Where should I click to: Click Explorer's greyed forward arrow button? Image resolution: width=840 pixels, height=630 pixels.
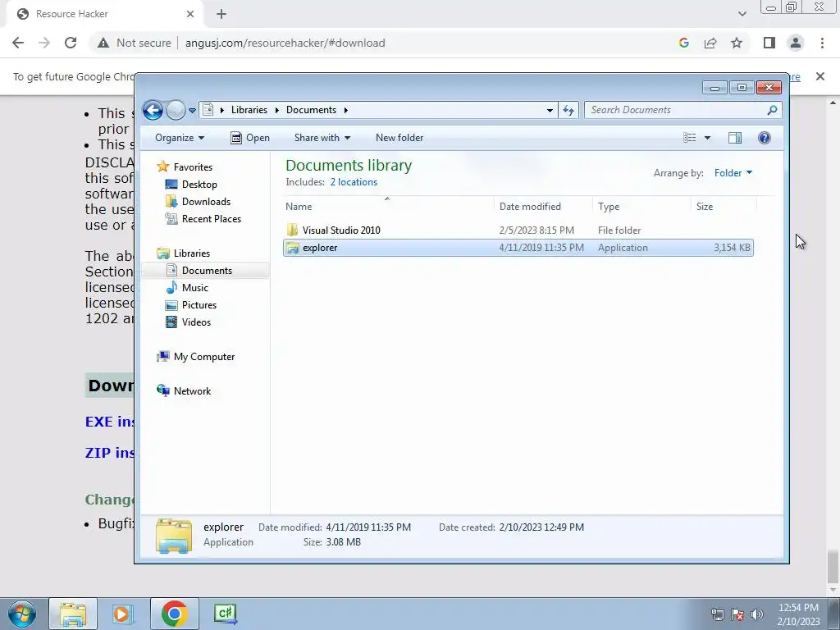[176, 111]
